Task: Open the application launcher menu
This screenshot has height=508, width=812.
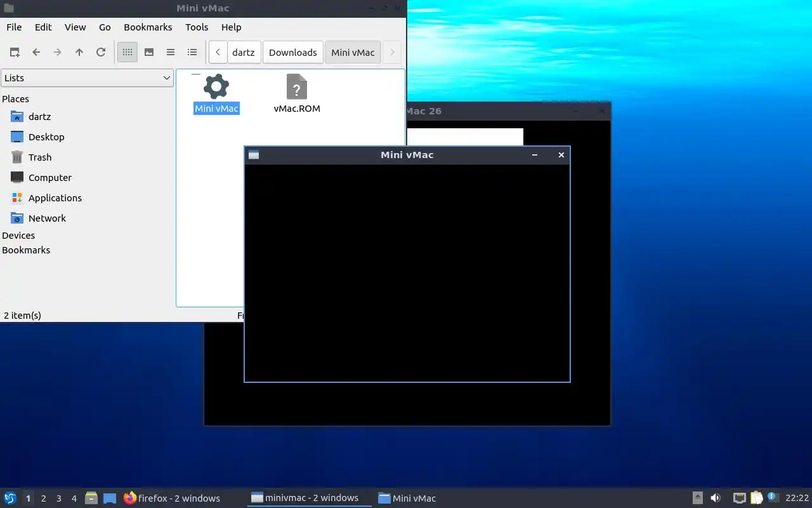Action: [10, 498]
